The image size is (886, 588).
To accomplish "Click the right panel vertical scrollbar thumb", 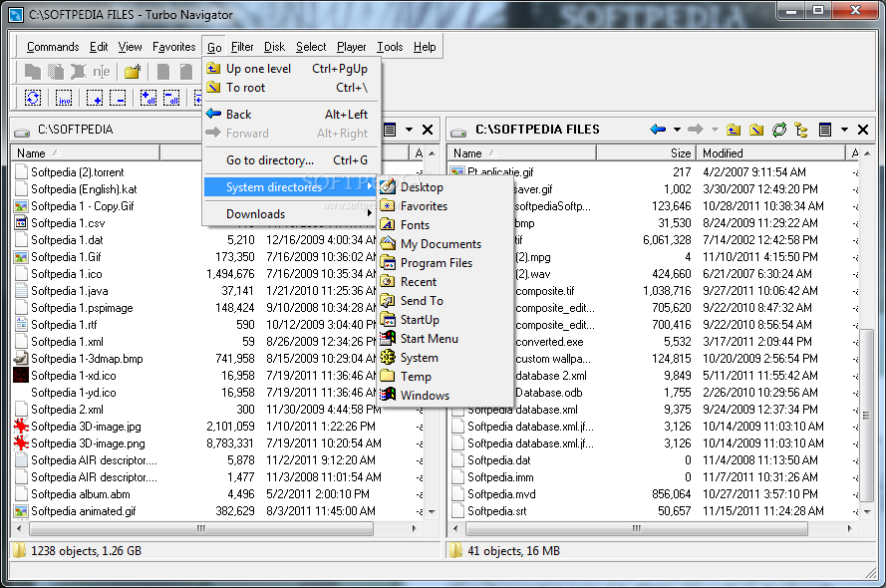I will 867,416.
